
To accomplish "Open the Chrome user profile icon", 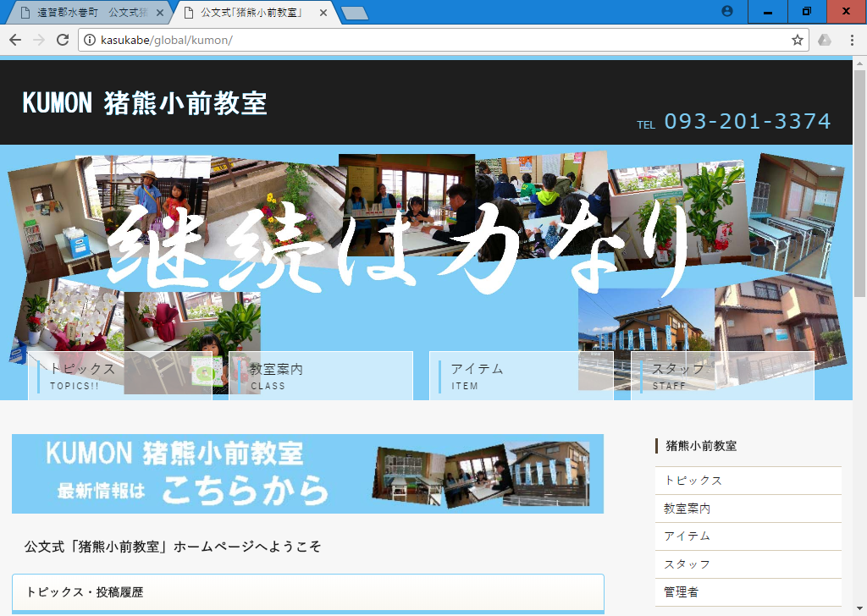I will point(727,11).
